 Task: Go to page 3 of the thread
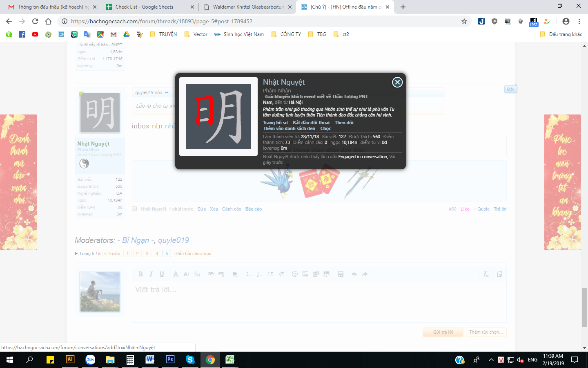pos(147,254)
